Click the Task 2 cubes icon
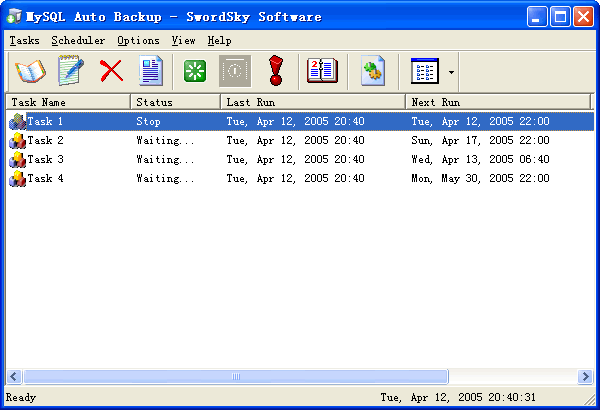600x410 pixels. point(17,140)
